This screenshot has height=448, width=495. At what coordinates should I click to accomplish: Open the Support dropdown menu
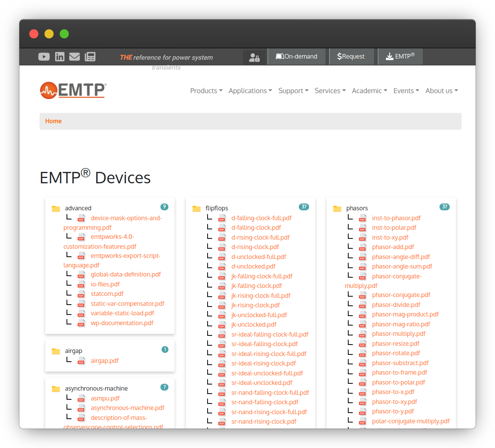[x=294, y=91]
